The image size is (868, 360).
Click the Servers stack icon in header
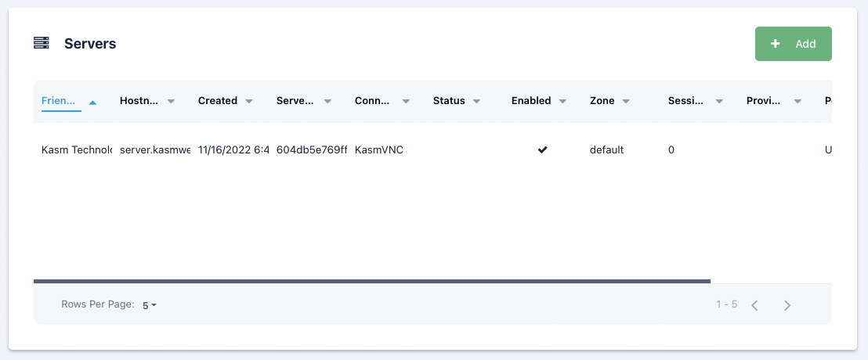tap(42, 43)
